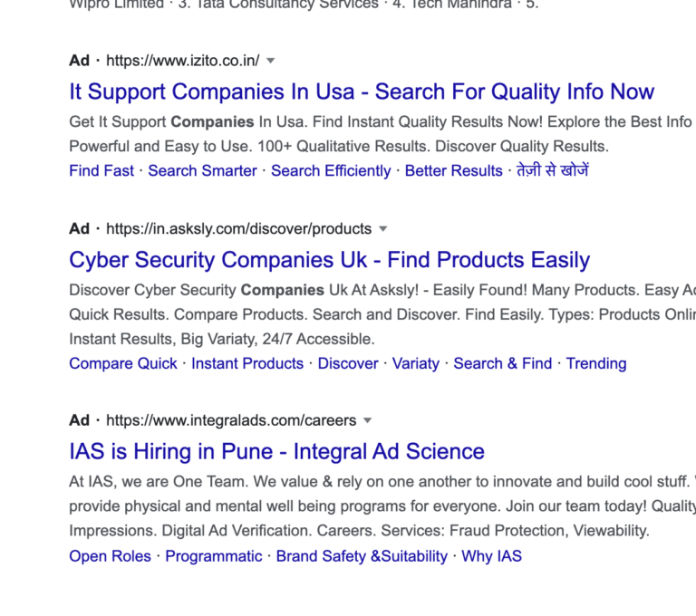696x616 pixels.
Task: Open the 'Trending' sitelink
Action: [596, 363]
